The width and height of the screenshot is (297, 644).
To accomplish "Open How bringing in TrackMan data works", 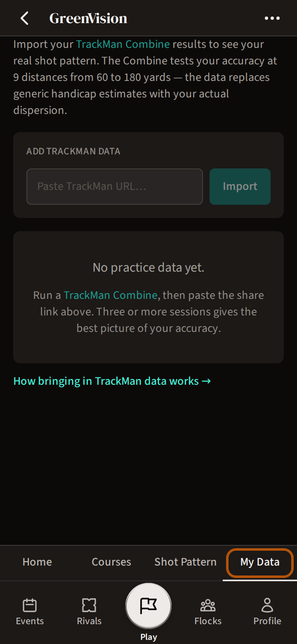I will (112, 381).
